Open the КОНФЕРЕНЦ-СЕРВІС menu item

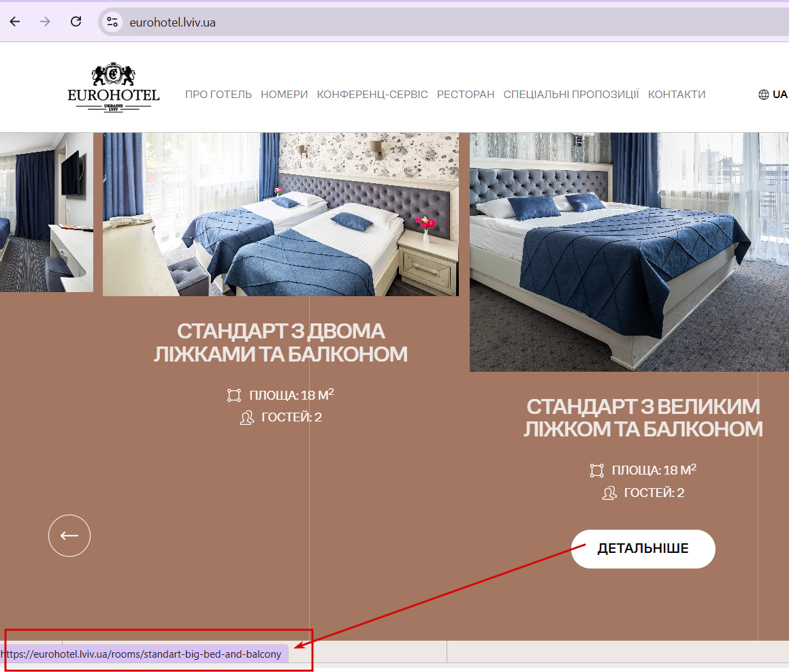pos(372,95)
